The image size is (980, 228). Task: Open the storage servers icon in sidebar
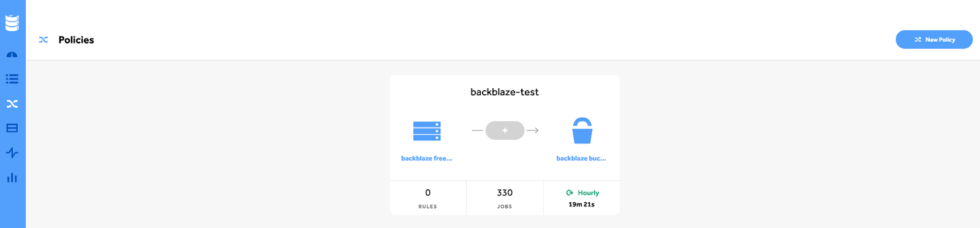click(12, 128)
